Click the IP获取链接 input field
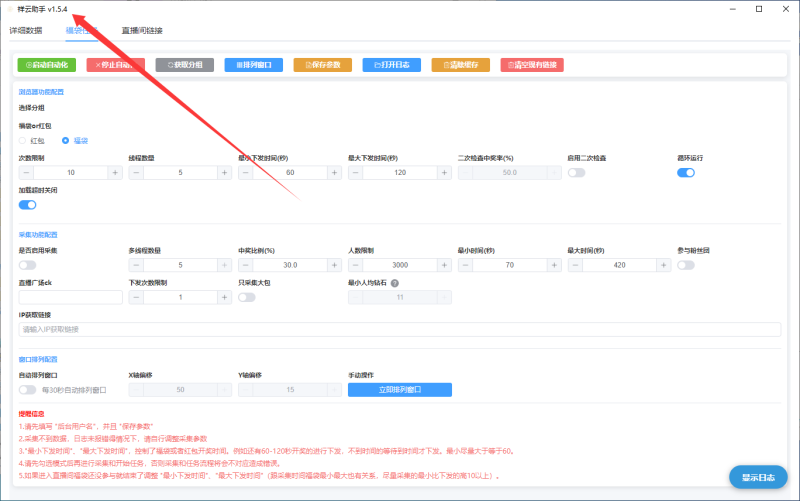 399,330
